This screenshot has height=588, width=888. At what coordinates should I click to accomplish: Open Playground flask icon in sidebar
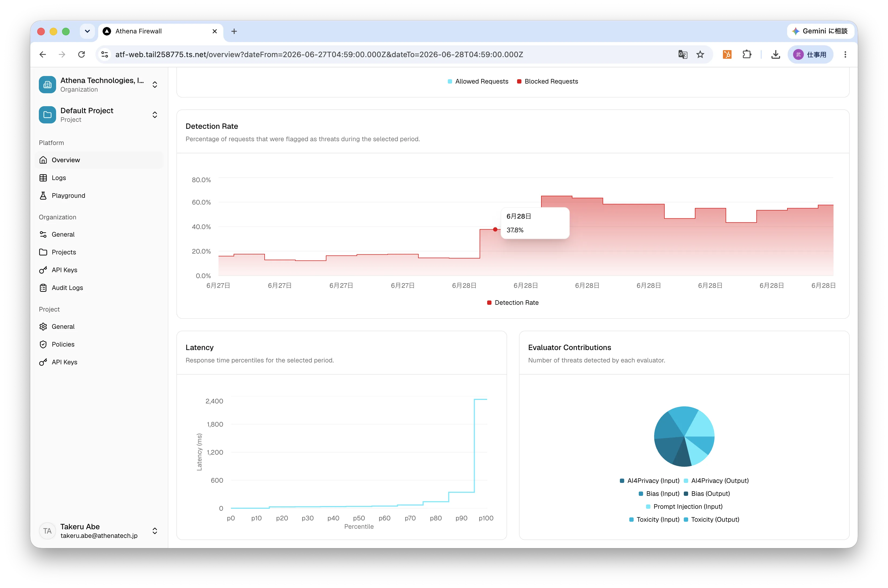43,195
